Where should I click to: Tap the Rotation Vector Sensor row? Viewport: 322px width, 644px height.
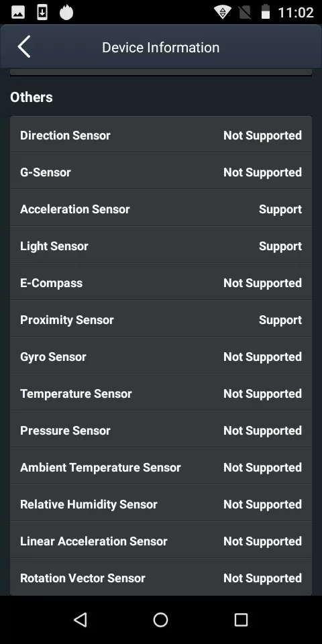coord(161,578)
